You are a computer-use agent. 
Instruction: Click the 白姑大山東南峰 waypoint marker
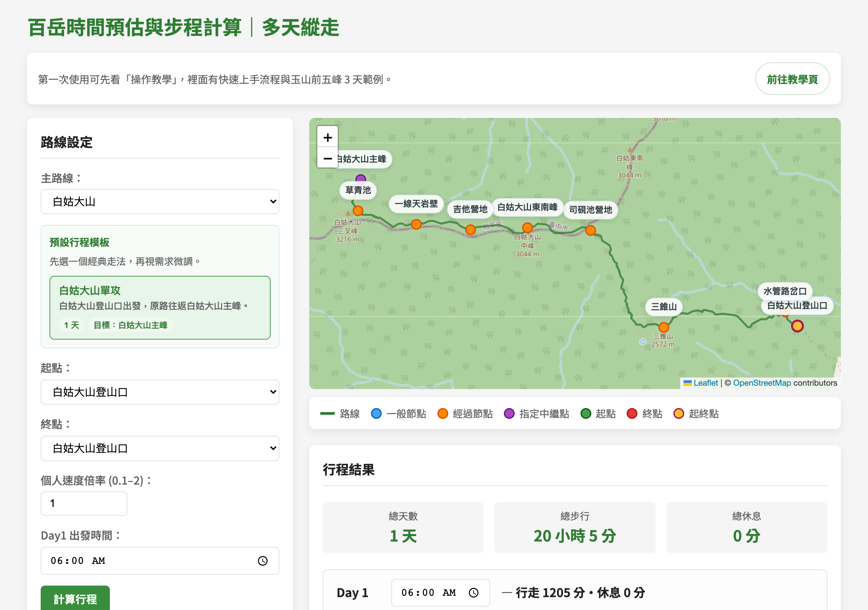(527, 227)
